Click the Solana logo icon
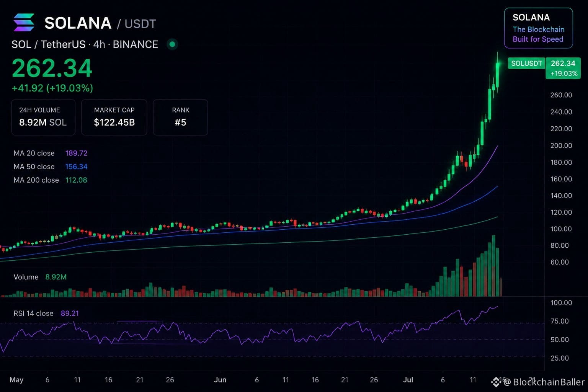The width and height of the screenshot is (588, 392). 24,22
